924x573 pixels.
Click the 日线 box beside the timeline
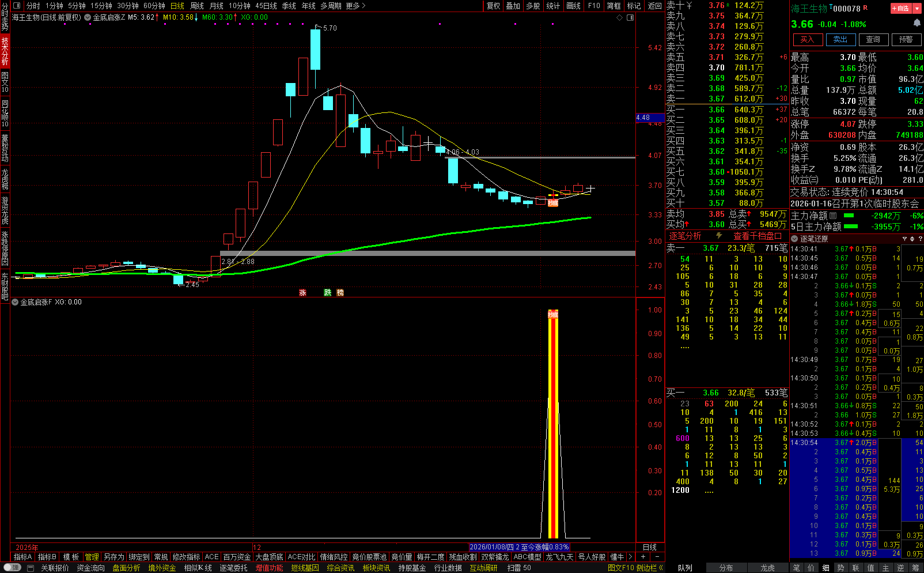tap(650, 547)
